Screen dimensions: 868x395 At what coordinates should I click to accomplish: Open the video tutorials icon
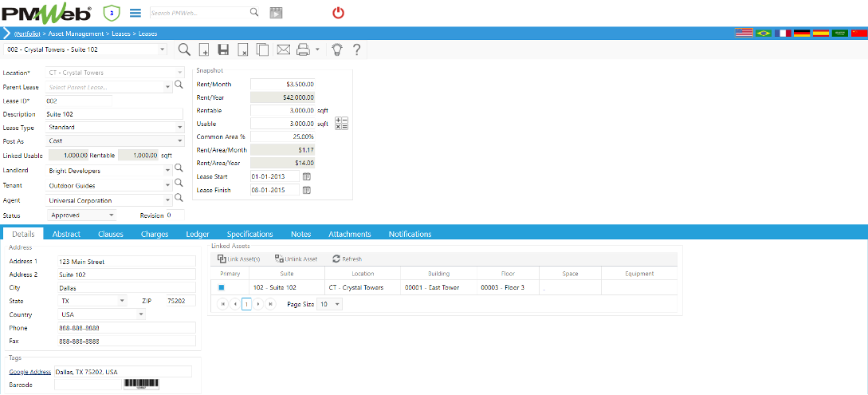pos(276,13)
